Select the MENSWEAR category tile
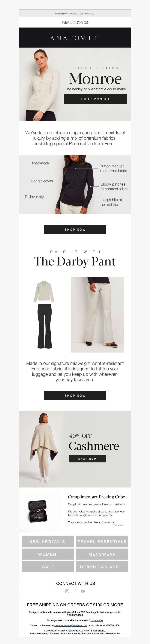The width and height of the screenshot is (150, 644). pyautogui.click(x=102, y=554)
